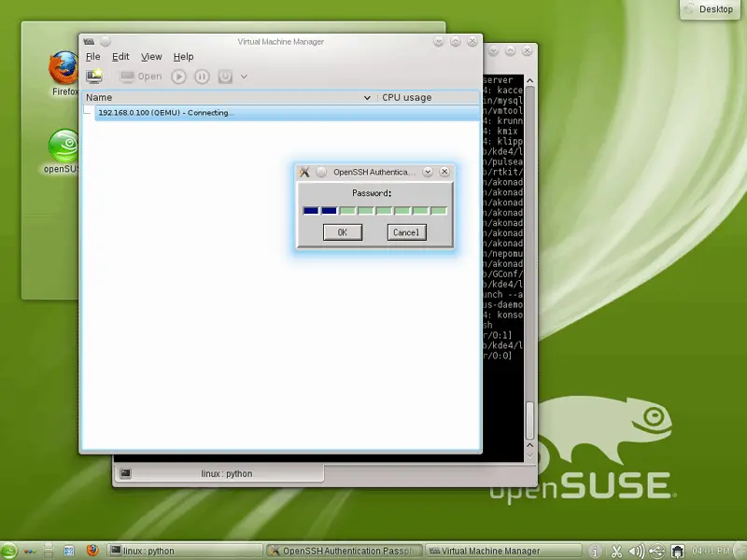Screen dimensions: 747x560
Task: Expand the shutdown options dropdown arrow
Action: pos(244,77)
